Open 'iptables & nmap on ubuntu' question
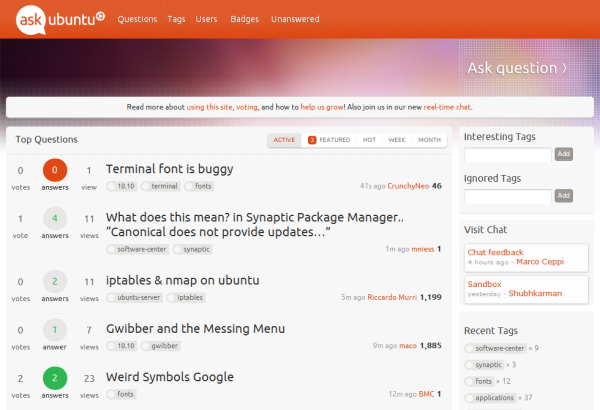The width and height of the screenshot is (600, 410). (183, 280)
